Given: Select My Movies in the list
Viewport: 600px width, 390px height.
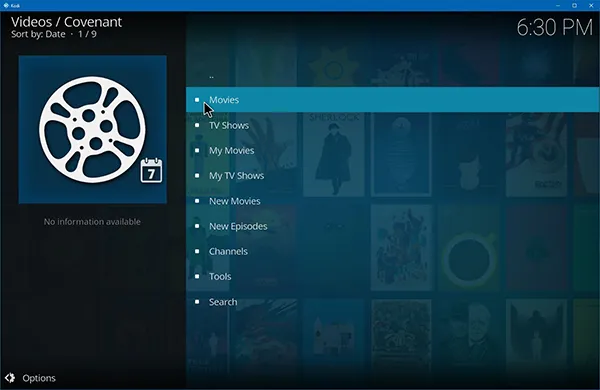Looking at the screenshot, I should (x=393, y=150).
